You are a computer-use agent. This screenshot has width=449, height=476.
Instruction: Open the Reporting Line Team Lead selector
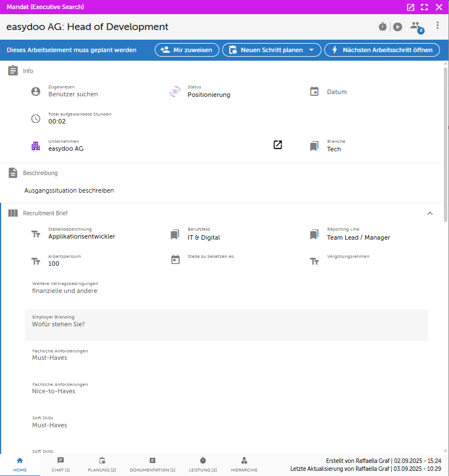tap(358, 237)
